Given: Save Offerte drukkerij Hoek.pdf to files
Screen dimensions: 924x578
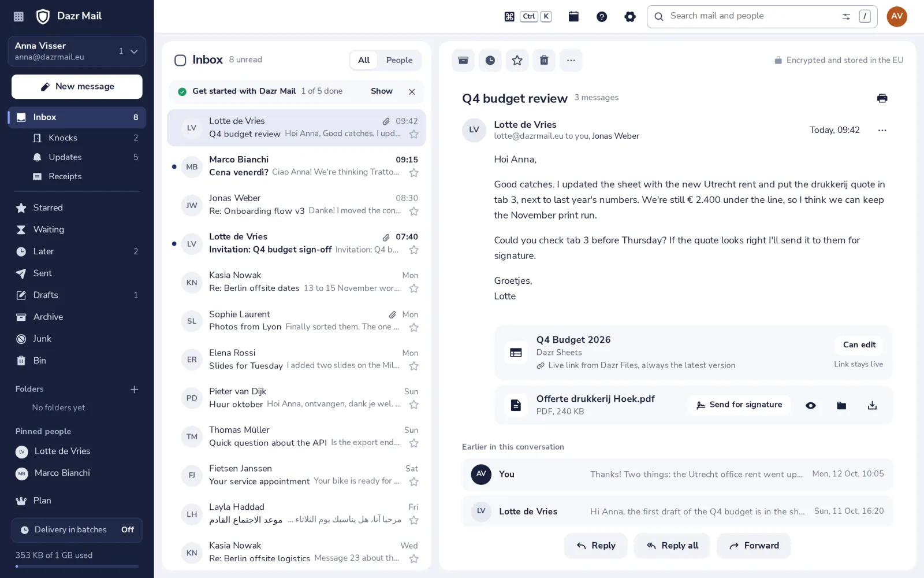Looking at the screenshot, I should [x=841, y=405].
